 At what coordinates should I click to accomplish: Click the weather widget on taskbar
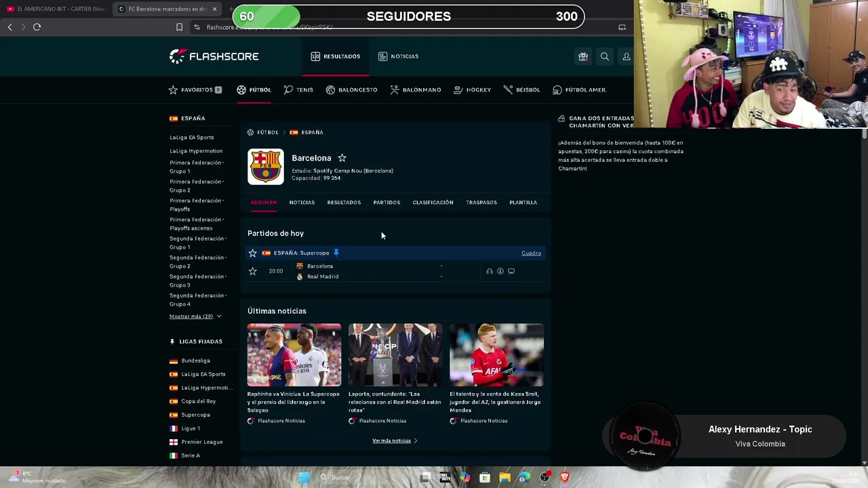[37, 477]
